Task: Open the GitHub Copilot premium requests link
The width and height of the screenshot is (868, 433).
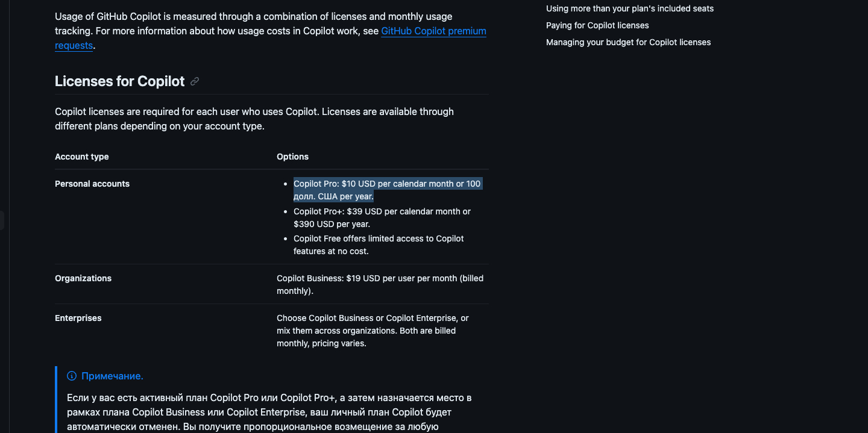Action: 433,31
